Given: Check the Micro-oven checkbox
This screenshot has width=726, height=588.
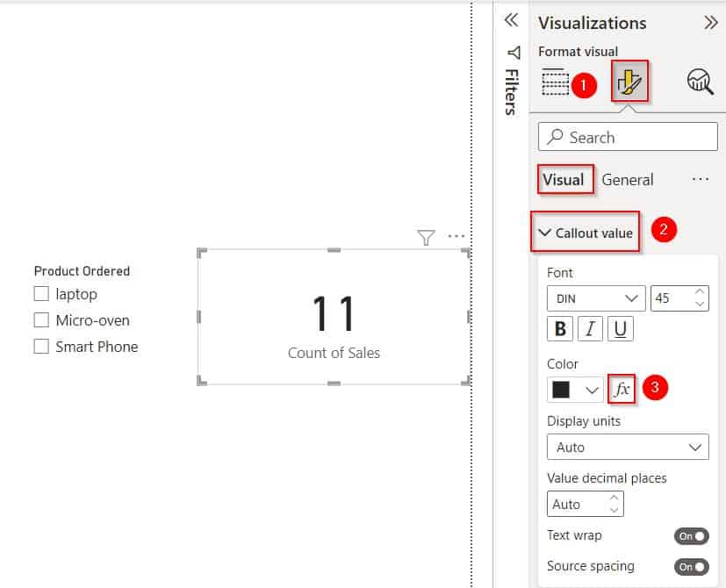Looking at the screenshot, I should coord(41,320).
